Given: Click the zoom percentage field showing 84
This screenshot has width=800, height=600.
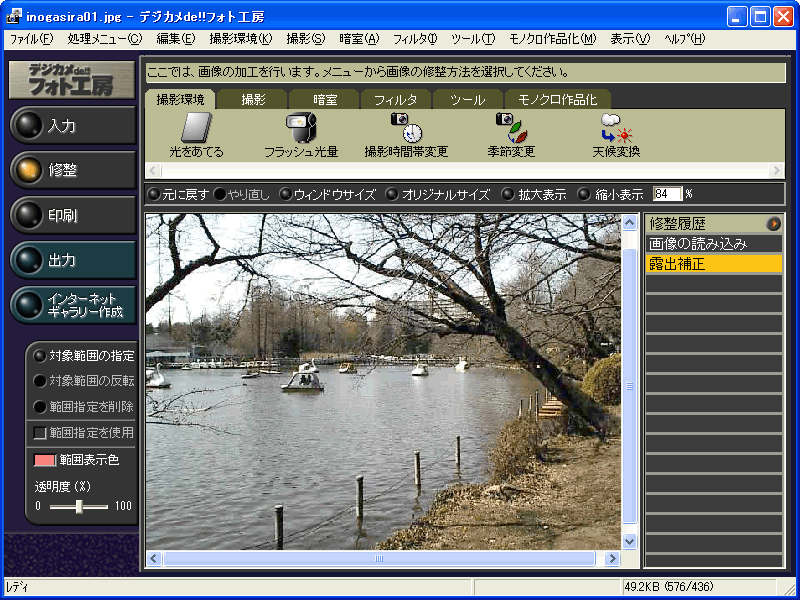Looking at the screenshot, I should pyautogui.click(x=667, y=194).
